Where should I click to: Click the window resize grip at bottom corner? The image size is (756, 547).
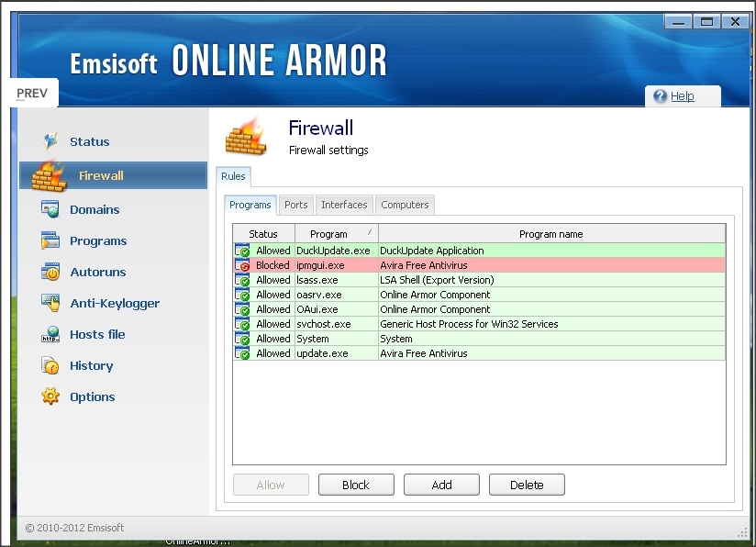tap(742, 532)
